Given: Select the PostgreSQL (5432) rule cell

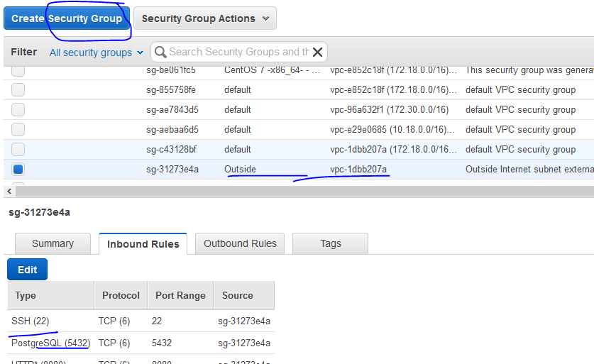Looking at the screenshot, I should 51,343.
